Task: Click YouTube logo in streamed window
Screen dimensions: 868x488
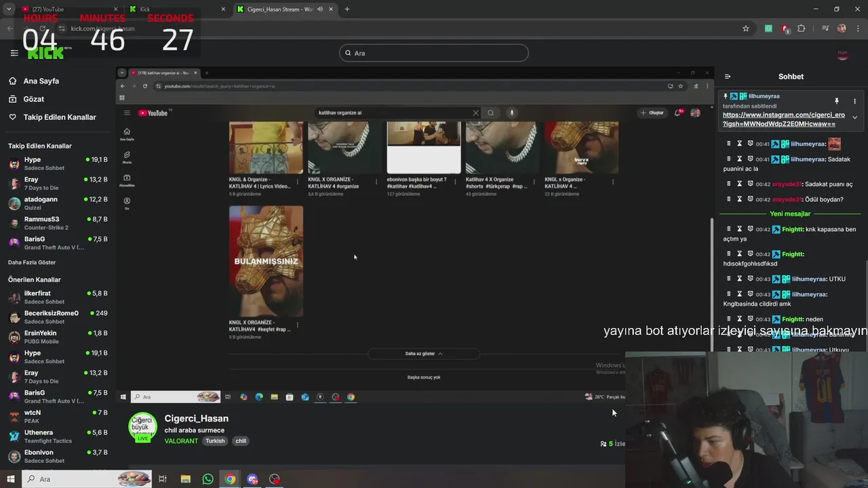Action: tap(153, 113)
